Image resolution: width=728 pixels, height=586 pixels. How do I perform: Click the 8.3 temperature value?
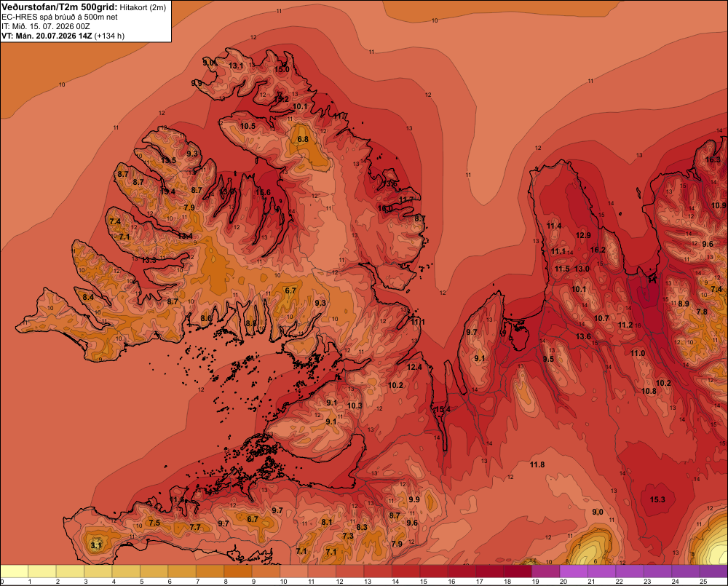362,527
